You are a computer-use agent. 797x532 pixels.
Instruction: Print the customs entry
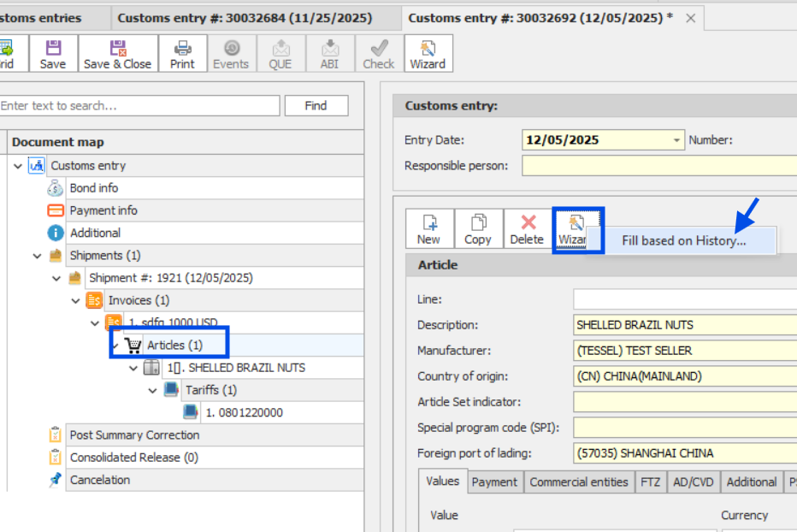(x=182, y=53)
